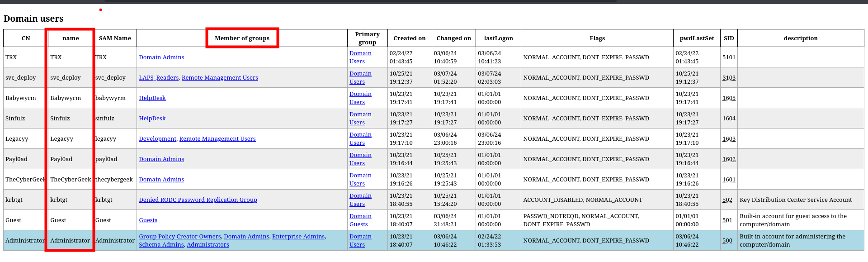The height and width of the screenshot is (262, 868).
Task: Click the Key Distribution Center description text
Action: point(795,200)
